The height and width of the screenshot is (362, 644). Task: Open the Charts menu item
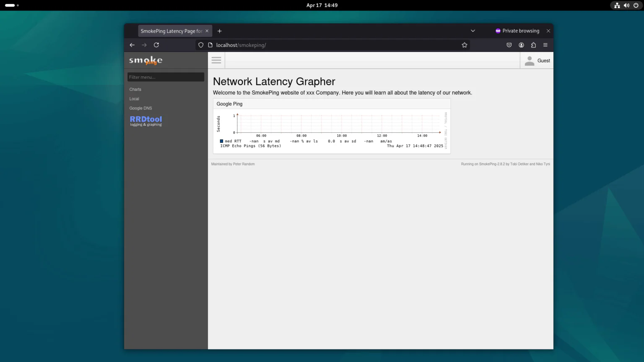coord(135,89)
